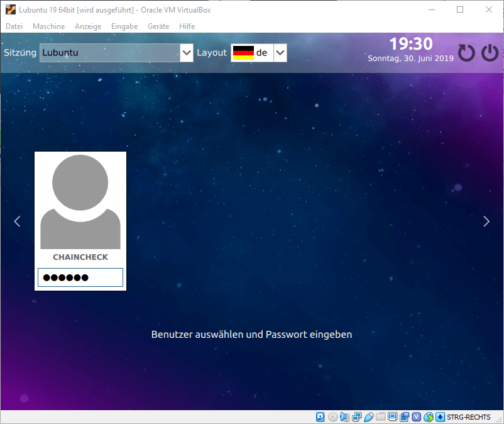Show the next user with right chevron
The height and width of the screenshot is (424, 504).
[x=486, y=221]
